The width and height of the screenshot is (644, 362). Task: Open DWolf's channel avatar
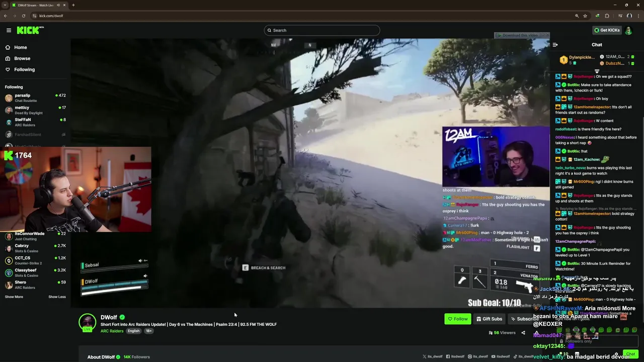click(x=87, y=322)
